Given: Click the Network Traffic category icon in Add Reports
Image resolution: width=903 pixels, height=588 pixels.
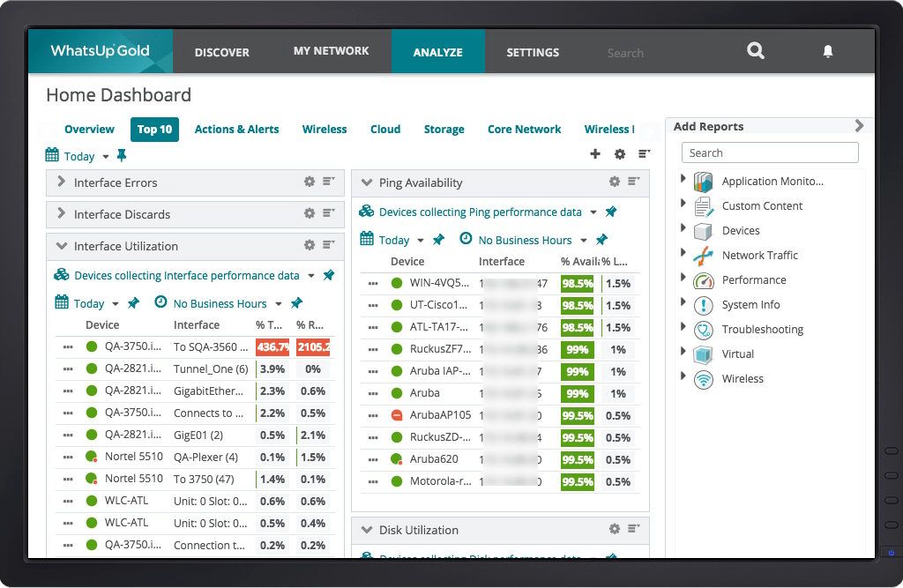Looking at the screenshot, I should [703, 255].
